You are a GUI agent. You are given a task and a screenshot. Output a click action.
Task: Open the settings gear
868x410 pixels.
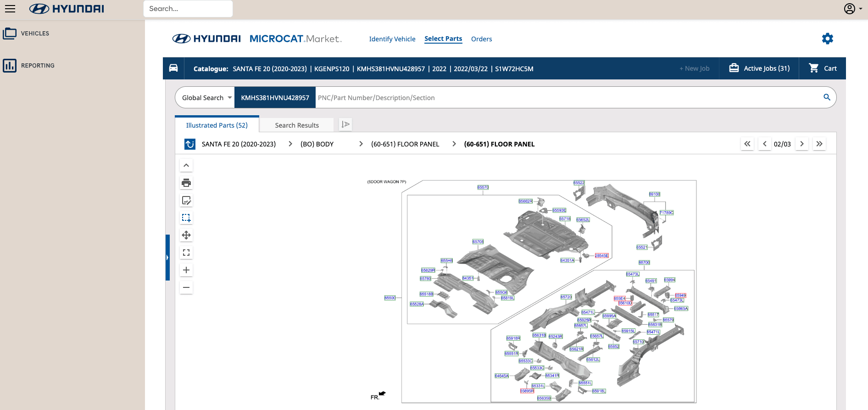tap(828, 39)
